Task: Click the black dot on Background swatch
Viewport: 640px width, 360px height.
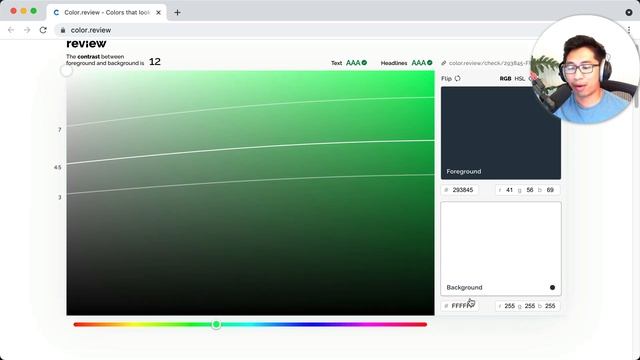Action: point(552,287)
